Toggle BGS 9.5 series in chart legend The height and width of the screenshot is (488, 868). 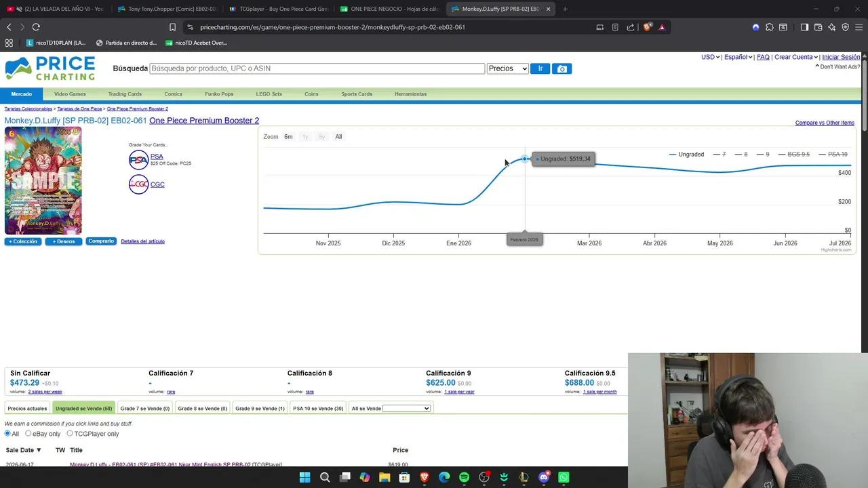(794, 155)
